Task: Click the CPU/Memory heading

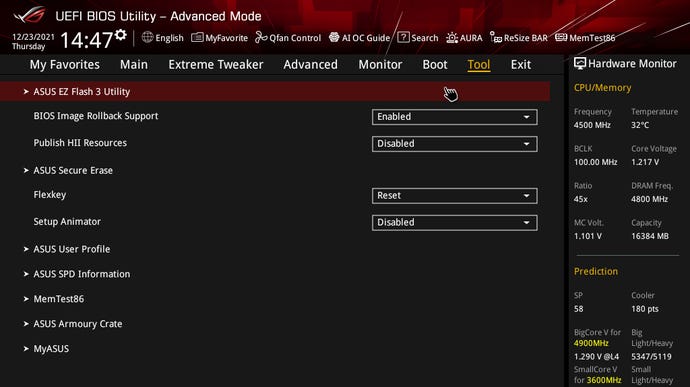Action: point(602,88)
